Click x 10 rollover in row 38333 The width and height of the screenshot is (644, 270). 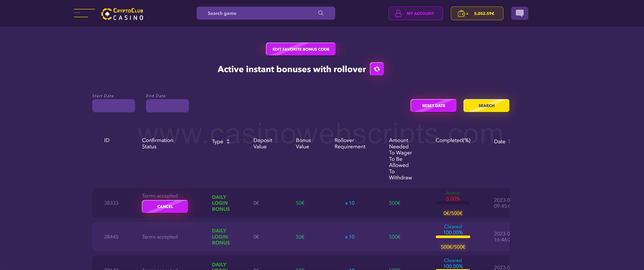(x=350, y=203)
